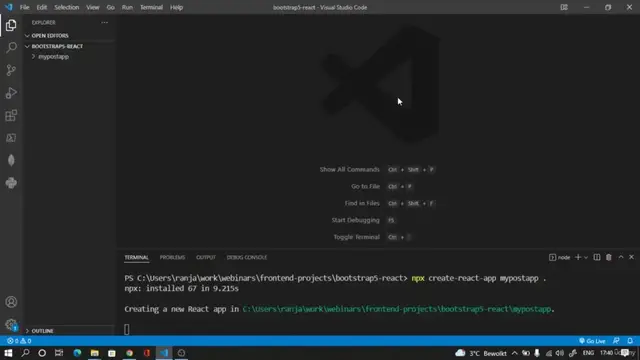Switch to the Output tab
640x360 pixels.
click(206, 257)
